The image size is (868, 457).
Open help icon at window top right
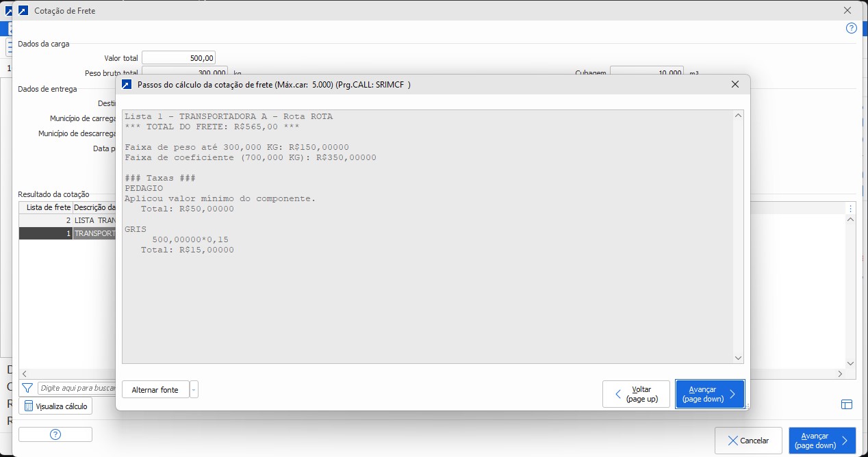(852, 28)
